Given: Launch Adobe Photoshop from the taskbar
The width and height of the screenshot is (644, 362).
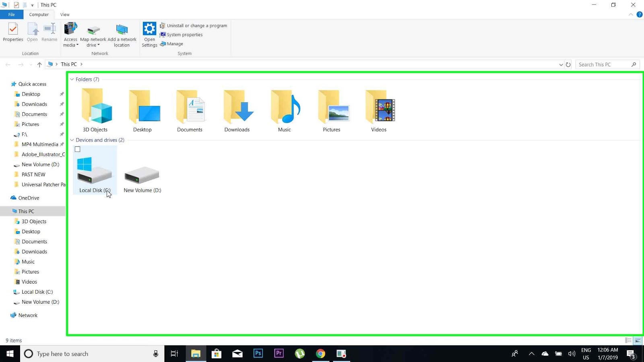Looking at the screenshot, I should (258, 354).
